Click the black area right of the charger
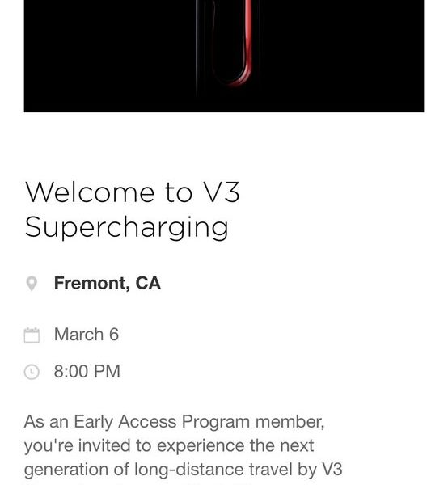Viewport: 448px width, 485px height. click(x=340, y=56)
